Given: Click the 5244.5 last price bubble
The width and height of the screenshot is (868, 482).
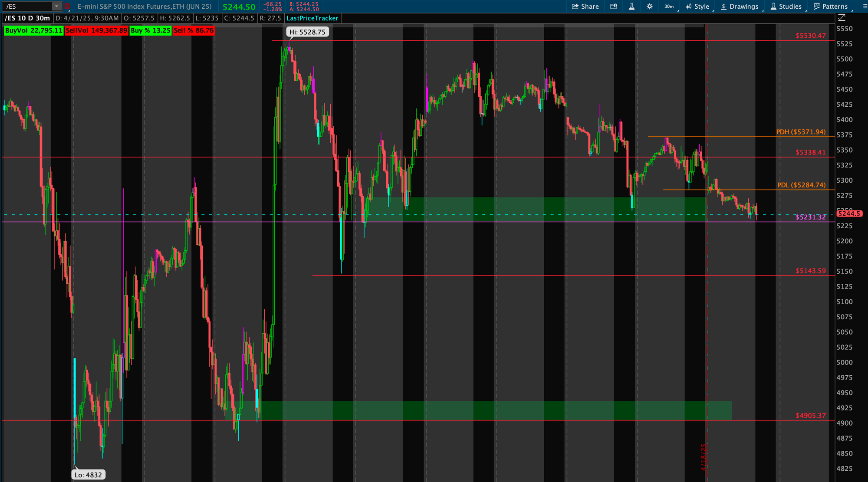Looking at the screenshot, I should [x=848, y=213].
